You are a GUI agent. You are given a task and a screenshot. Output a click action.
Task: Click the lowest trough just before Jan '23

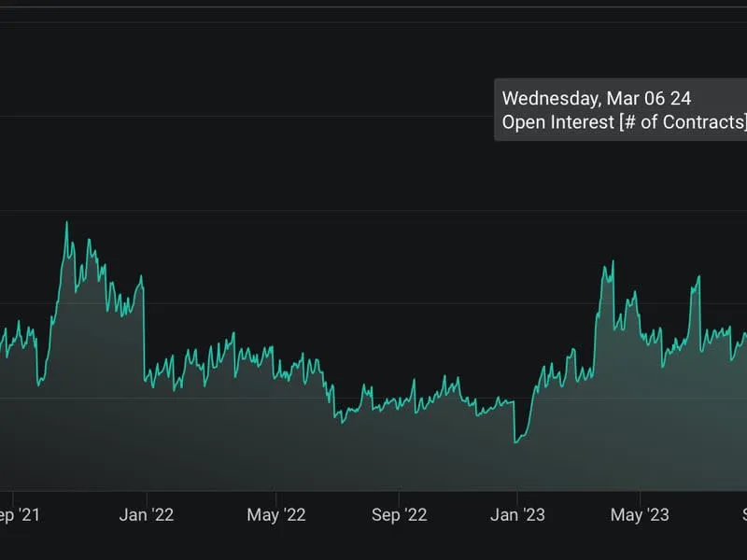click(x=514, y=441)
